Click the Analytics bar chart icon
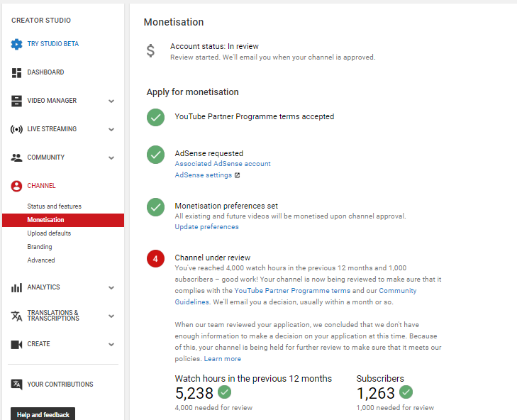The width and height of the screenshot is (517, 420). pos(16,288)
